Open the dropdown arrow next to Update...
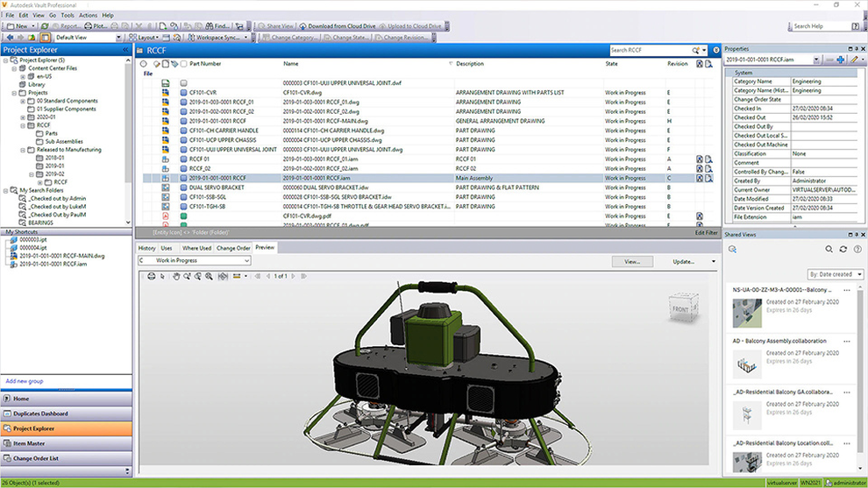Image resolution: width=868 pixels, height=488 pixels. point(713,262)
